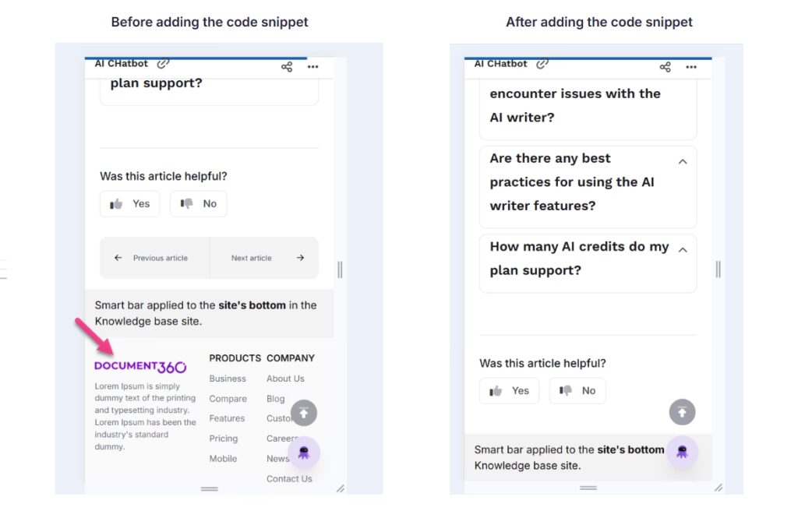Viewport: 798px width, 532px height.
Task: Open three-dots menu in the After preview
Action: coord(691,67)
